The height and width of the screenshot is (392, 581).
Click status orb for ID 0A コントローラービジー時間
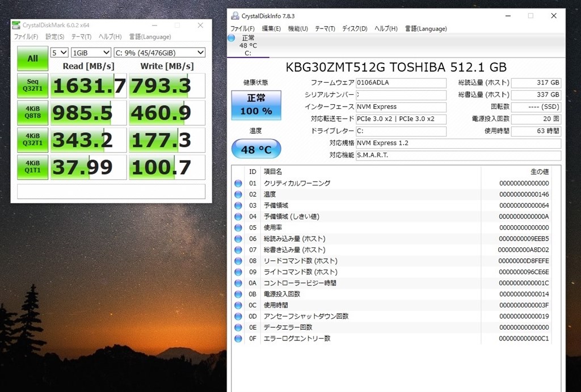(238, 283)
